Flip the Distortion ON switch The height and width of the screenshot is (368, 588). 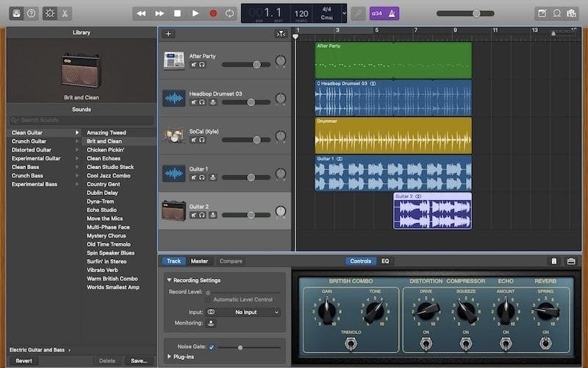[x=426, y=344]
